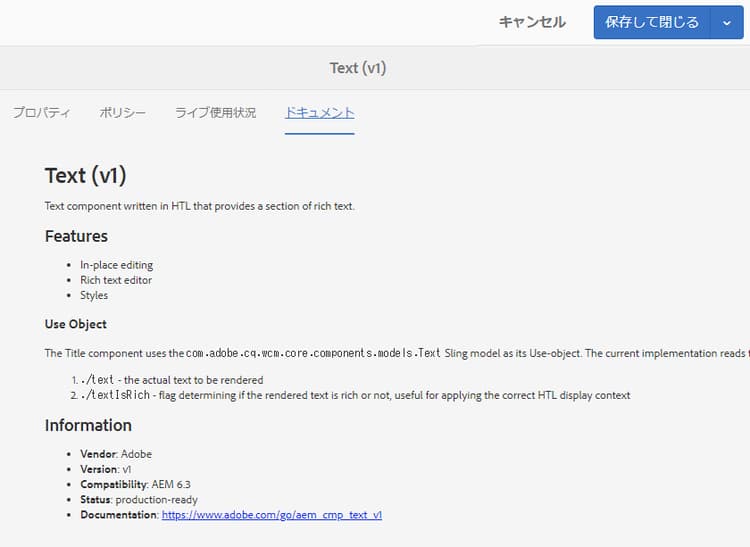Click the 'Compatibility: AEM 6.3' entry
Viewport: 750px width, 547px height.
point(135,484)
